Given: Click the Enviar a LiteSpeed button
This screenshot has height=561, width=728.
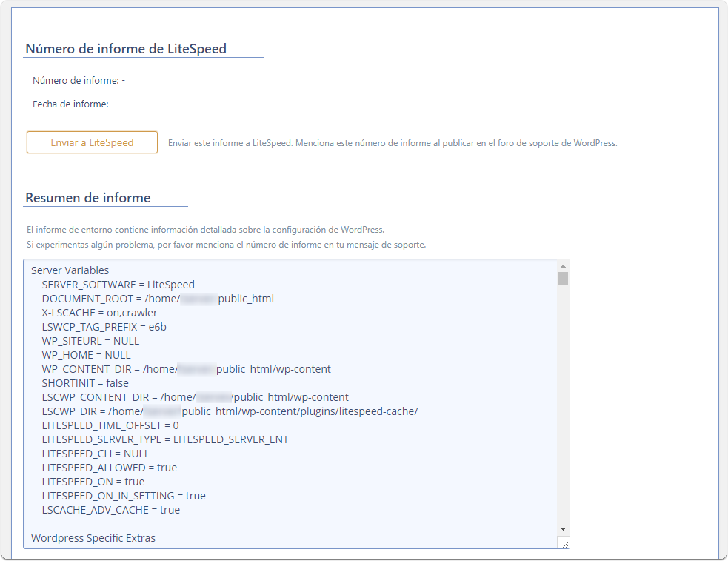Looking at the screenshot, I should (92, 142).
